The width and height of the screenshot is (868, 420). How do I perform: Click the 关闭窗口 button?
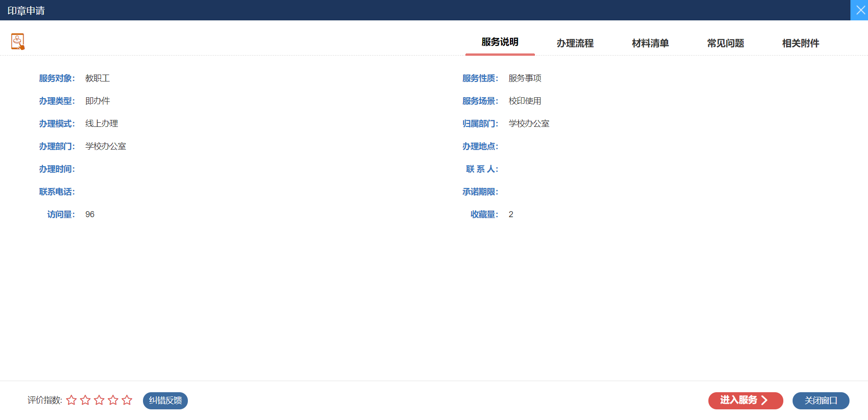point(820,401)
